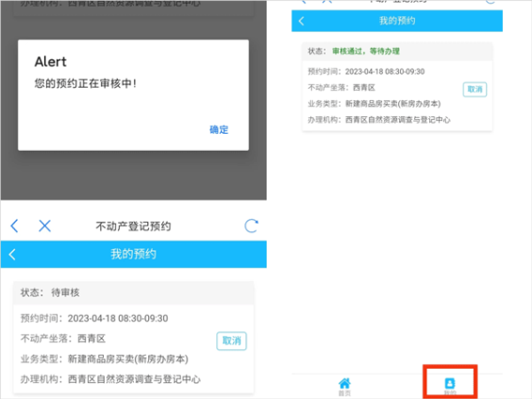Select 业务类型 row in the 审核通过 card
The image size is (532, 399).
tap(374, 104)
